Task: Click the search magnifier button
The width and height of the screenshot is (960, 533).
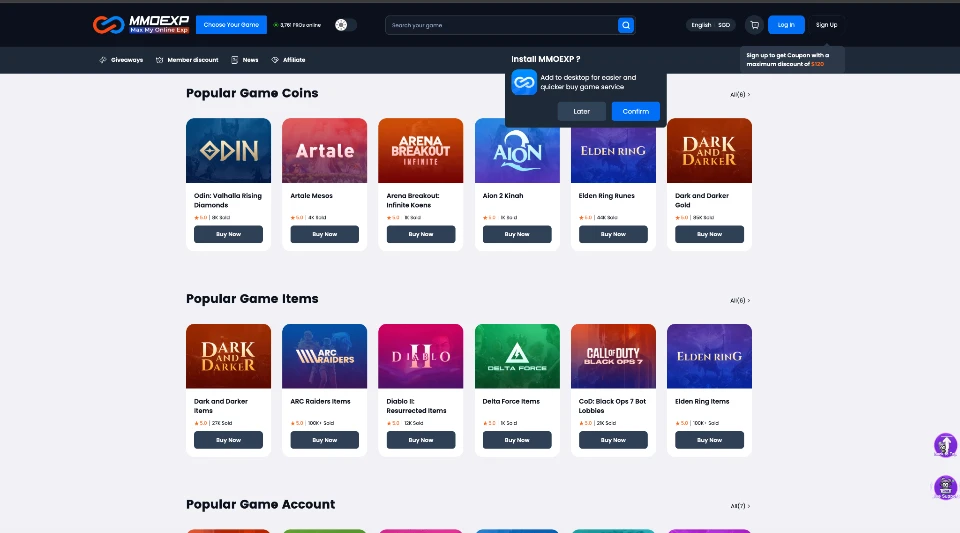Action: coord(625,25)
